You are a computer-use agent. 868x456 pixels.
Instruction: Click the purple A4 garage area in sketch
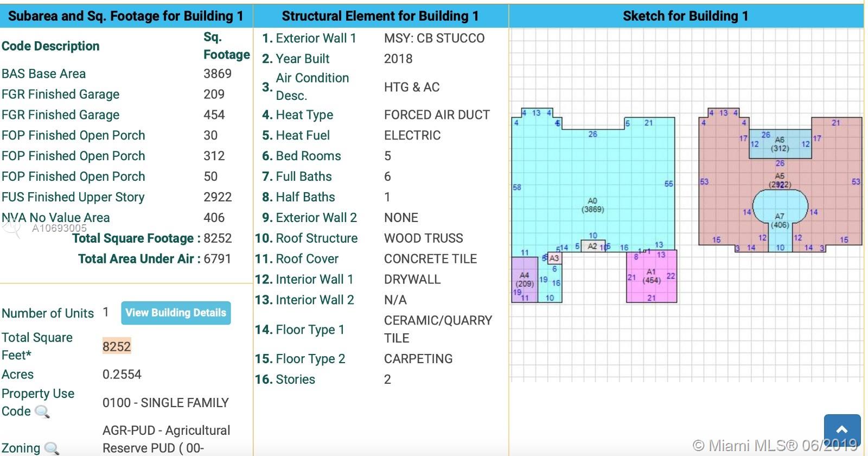(x=524, y=280)
